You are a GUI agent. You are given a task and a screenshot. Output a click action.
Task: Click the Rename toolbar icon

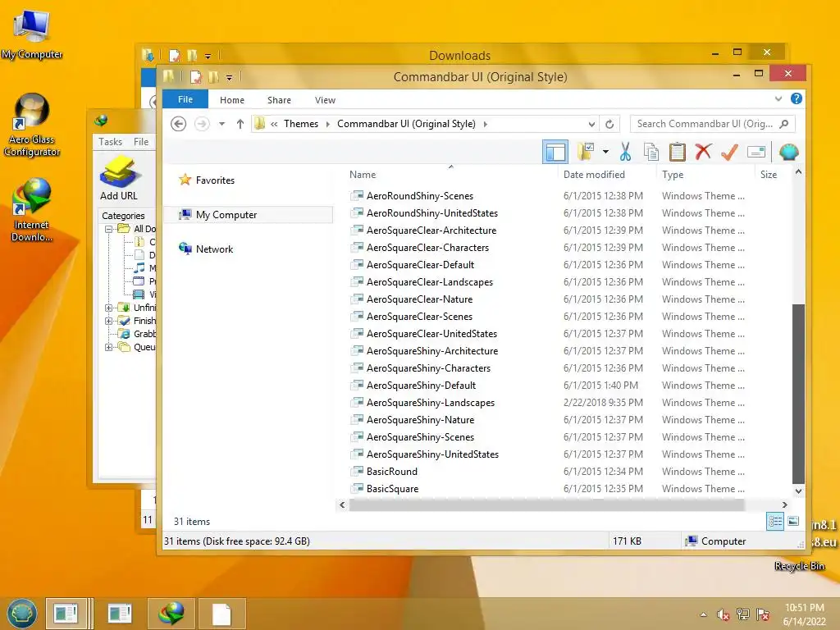coord(756,152)
